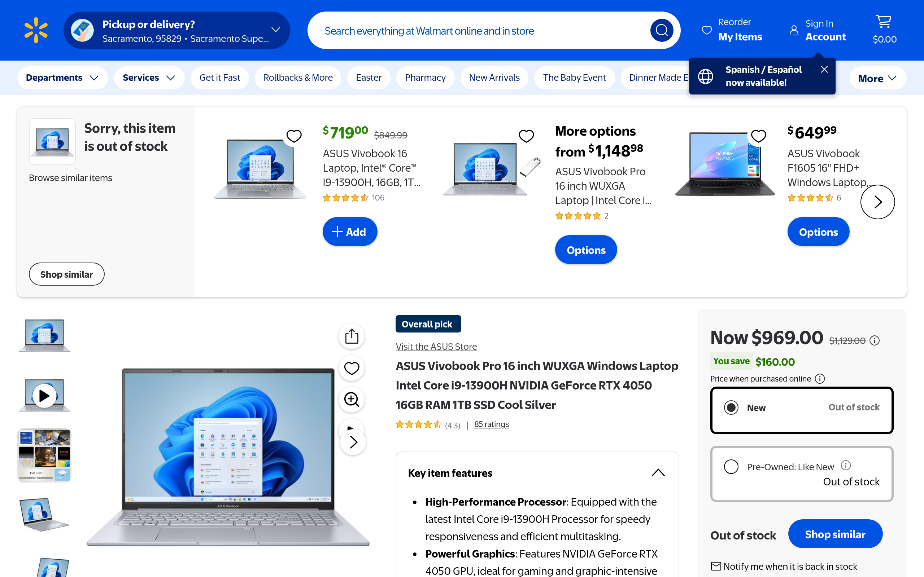Go to Rollbacks & More
Image resolution: width=924 pixels, height=577 pixels.
(x=298, y=78)
